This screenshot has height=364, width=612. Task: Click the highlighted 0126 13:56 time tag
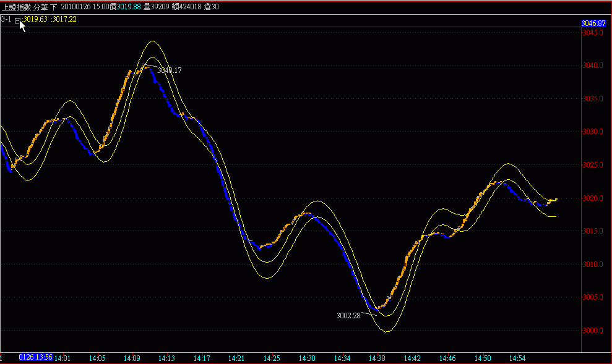[36, 357]
